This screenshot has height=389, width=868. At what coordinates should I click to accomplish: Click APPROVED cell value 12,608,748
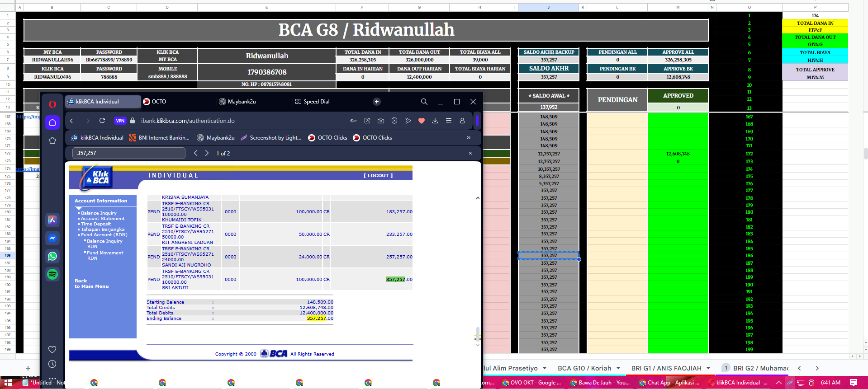point(678,154)
